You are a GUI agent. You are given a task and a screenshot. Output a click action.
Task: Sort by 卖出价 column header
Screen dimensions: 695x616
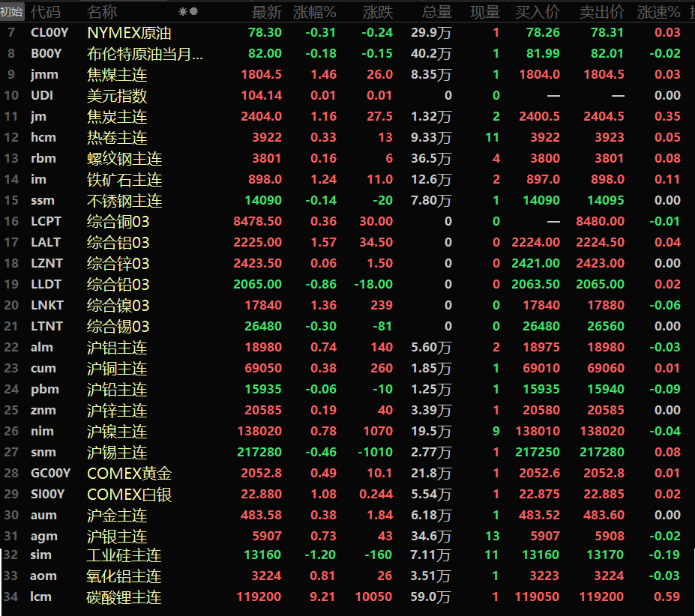tap(602, 12)
